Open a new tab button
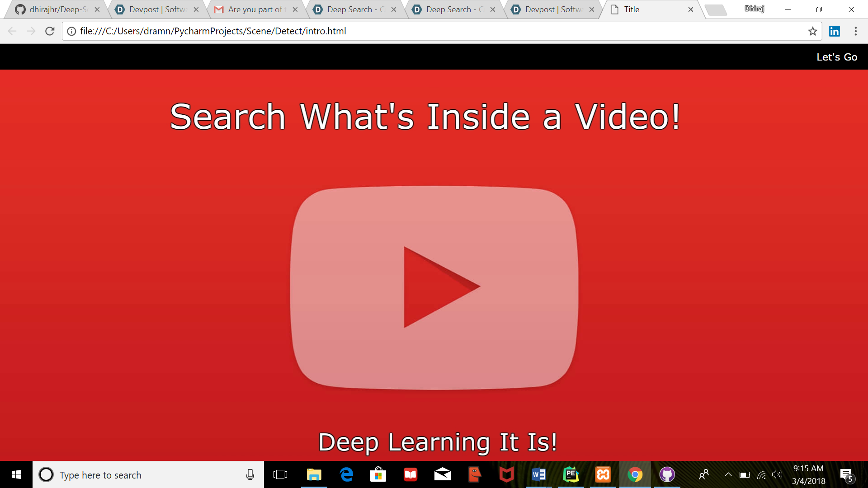 716,9
